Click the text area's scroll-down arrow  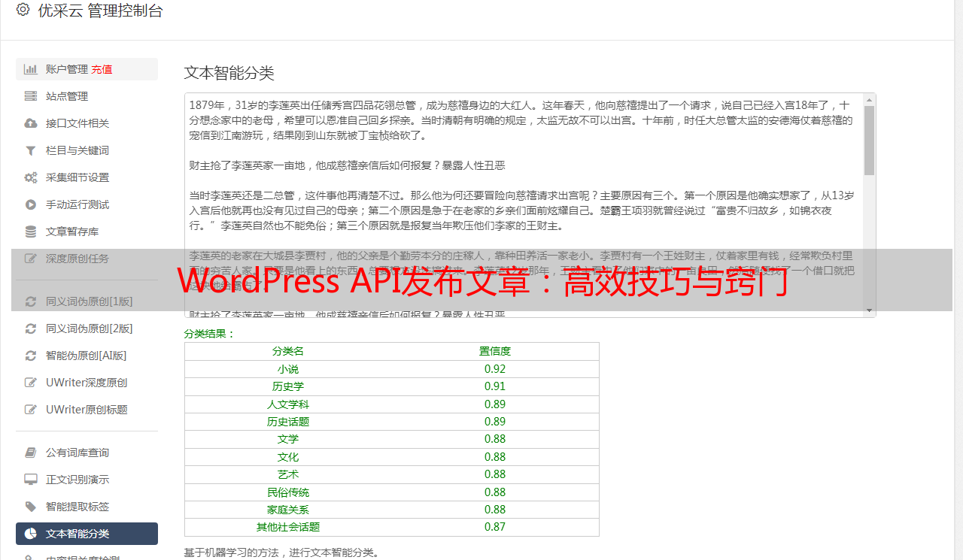tap(869, 310)
